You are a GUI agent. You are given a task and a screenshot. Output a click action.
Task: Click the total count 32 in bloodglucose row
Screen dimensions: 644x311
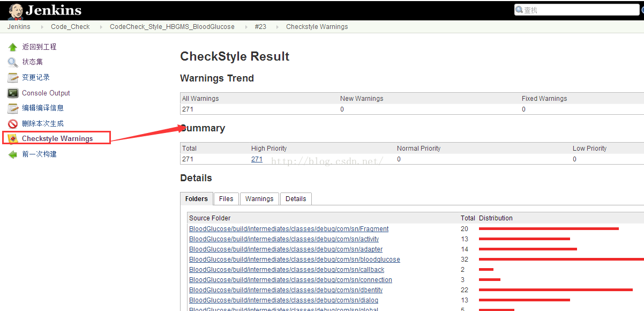point(465,260)
